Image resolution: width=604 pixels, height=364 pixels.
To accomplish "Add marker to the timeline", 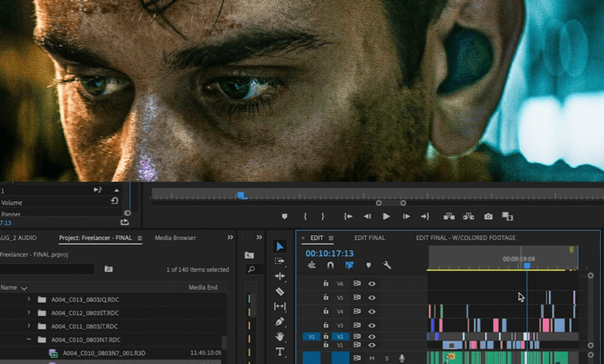I will tap(369, 265).
